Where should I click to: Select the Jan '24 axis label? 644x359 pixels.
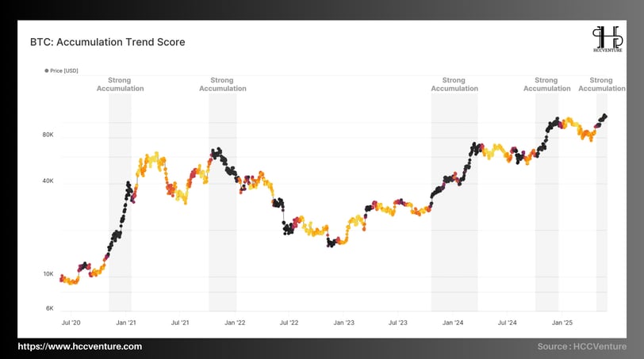click(x=453, y=323)
